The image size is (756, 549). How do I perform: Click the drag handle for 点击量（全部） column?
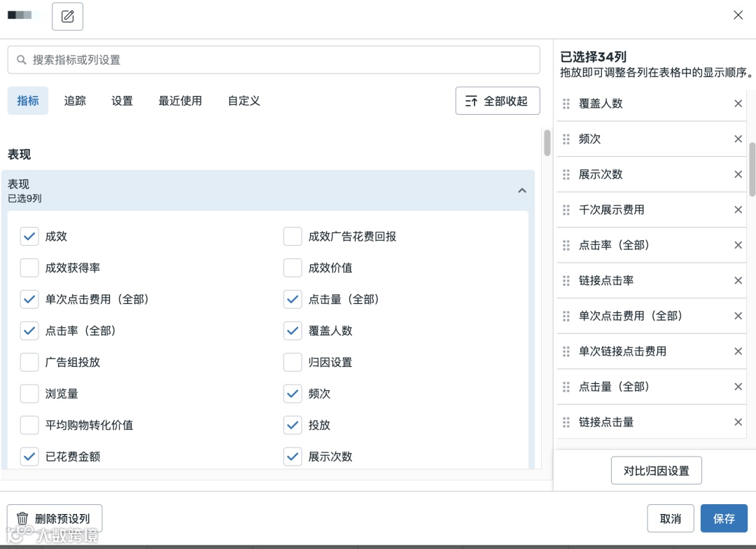pos(566,387)
